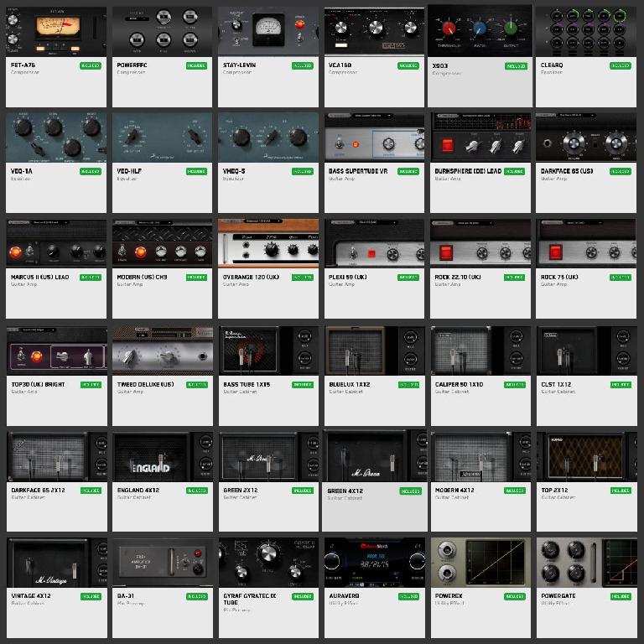Open the Rock 75 (UK) amp thumbnail
Image resolution: width=644 pixels, height=644 pixels.
[586, 243]
